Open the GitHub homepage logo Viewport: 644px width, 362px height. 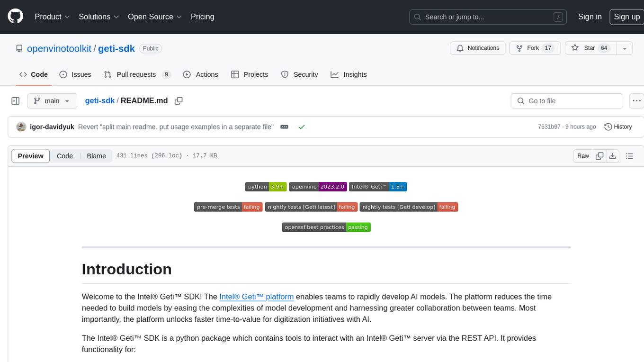click(15, 17)
